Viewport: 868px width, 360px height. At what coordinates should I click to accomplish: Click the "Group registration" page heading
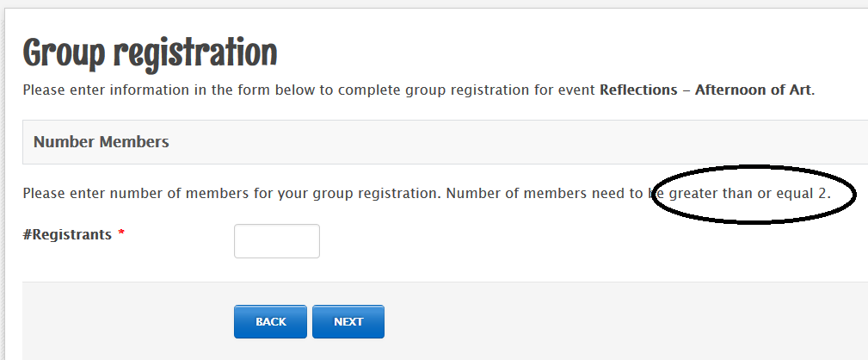click(150, 53)
